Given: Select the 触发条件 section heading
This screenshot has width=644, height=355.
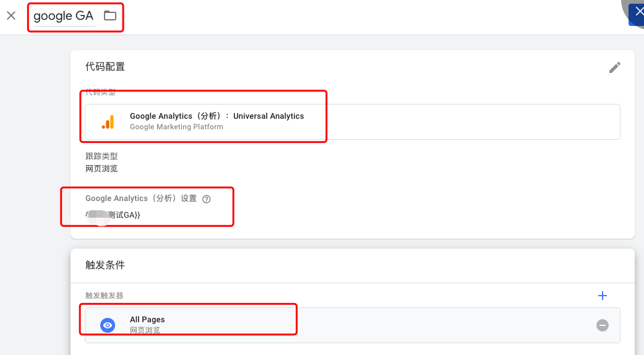Looking at the screenshot, I should pyautogui.click(x=105, y=265).
